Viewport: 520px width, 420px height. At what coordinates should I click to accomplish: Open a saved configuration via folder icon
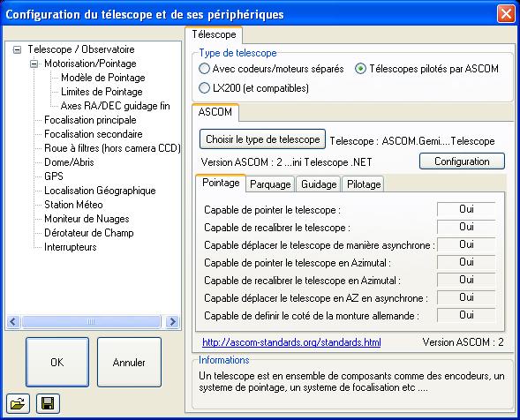(x=18, y=403)
